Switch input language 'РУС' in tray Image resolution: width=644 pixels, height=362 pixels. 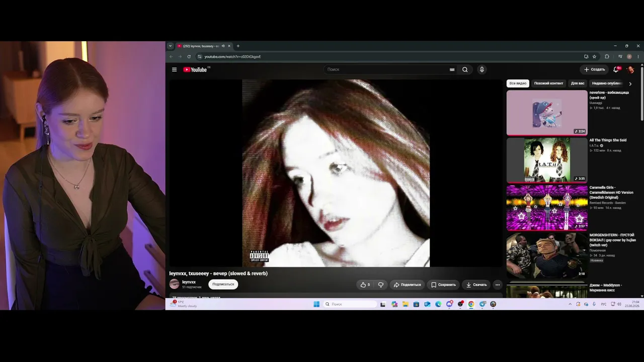point(604,304)
